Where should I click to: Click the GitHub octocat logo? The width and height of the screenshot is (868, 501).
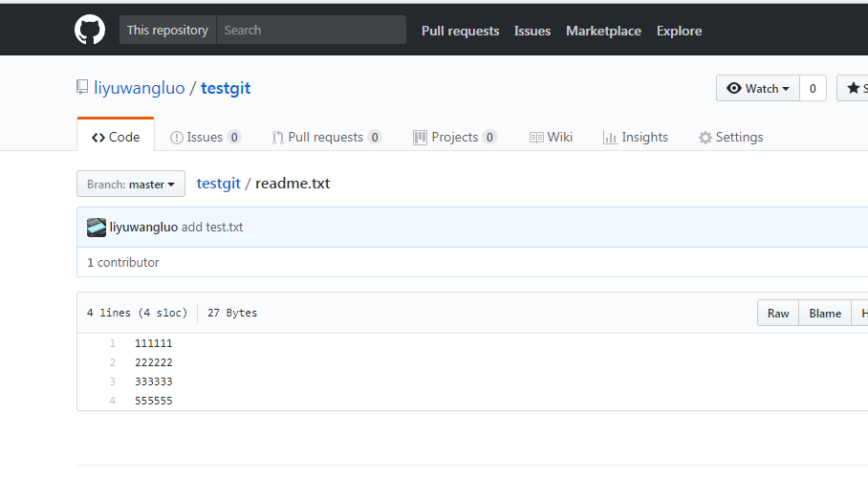90,30
